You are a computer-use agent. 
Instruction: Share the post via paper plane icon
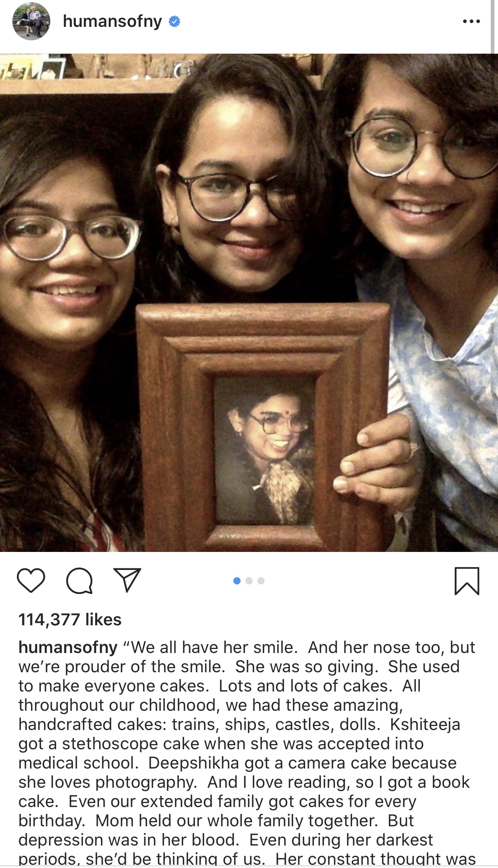[x=127, y=580]
